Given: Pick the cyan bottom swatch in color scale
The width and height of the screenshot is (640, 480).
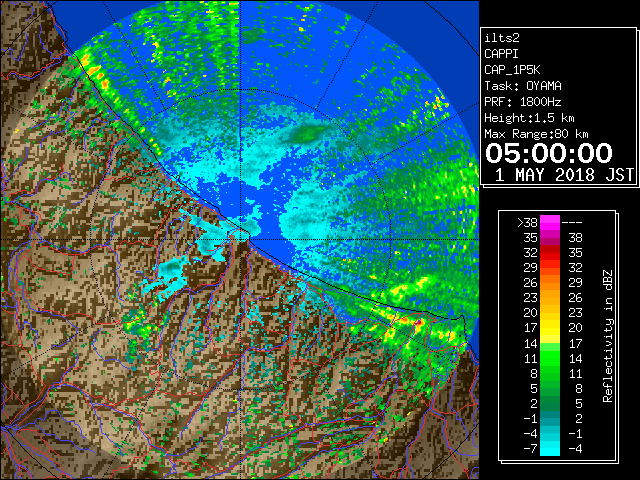Looking at the screenshot, I should pyautogui.click(x=550, y=448).
